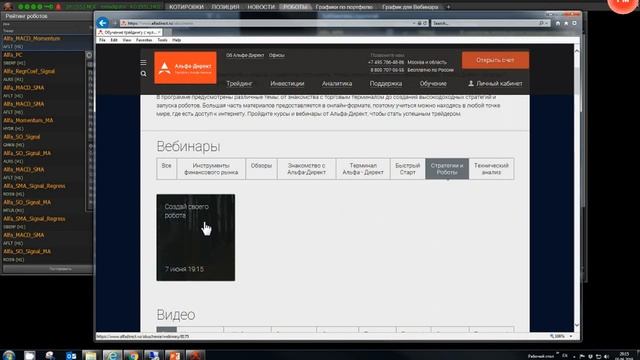The width and height of the screenshot is (640, 360).
Task: Click the volume icon in the system tray
Action: coord(607,356)
